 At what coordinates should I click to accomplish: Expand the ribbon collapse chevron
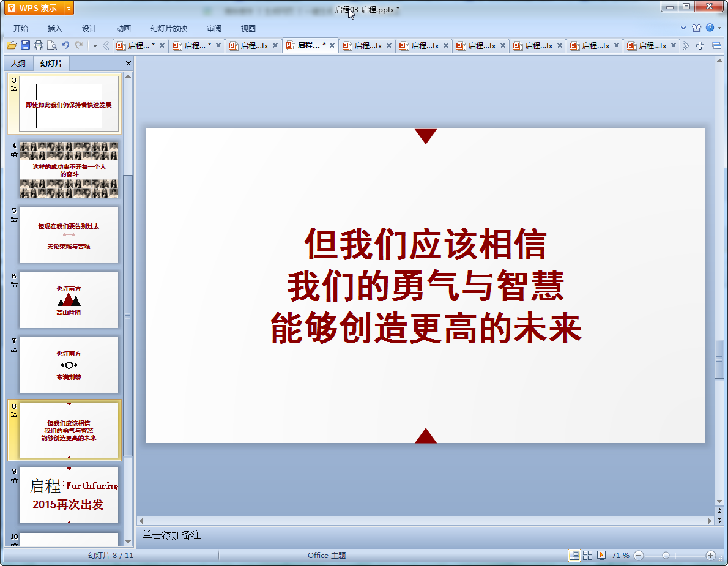(683, 28)
